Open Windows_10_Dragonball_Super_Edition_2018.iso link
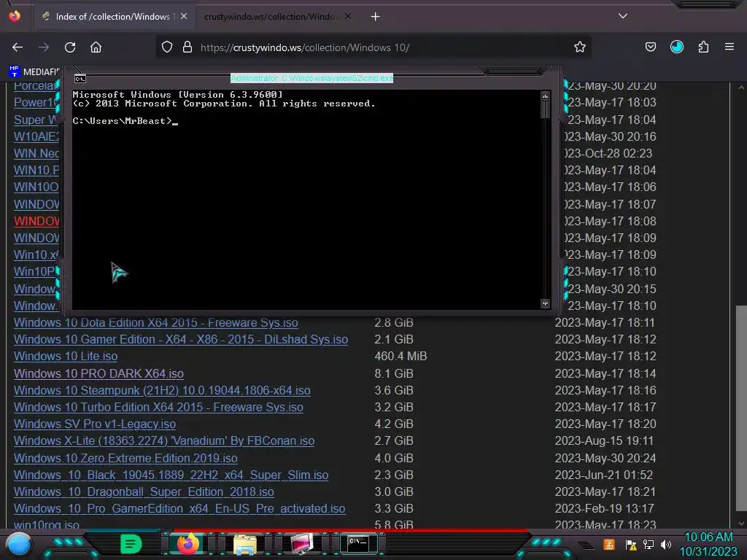The height and width of the screenshot is (560, 747). pos(144,492)
